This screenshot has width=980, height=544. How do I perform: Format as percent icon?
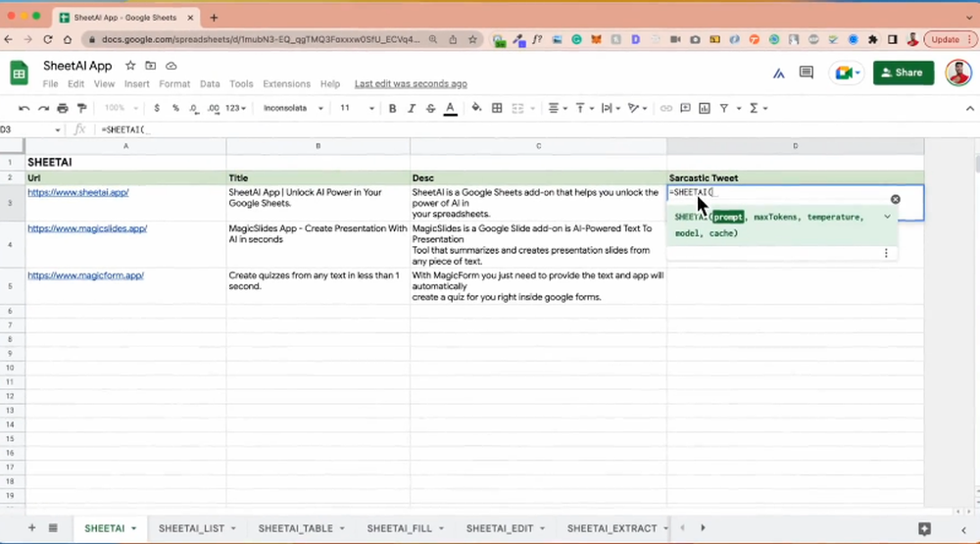175,108
